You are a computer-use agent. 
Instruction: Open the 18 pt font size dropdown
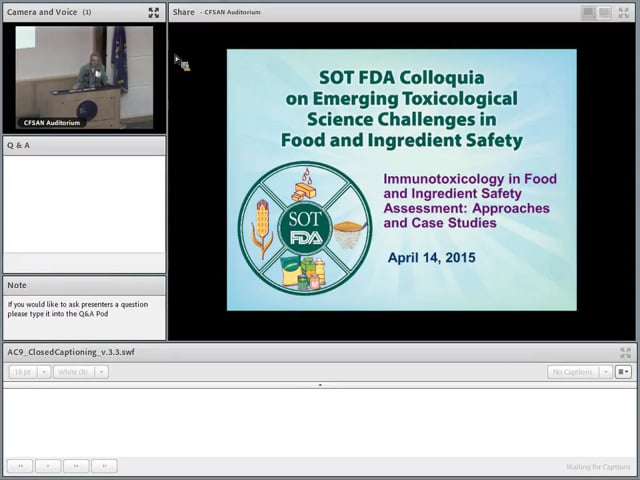tap(29, 372)
